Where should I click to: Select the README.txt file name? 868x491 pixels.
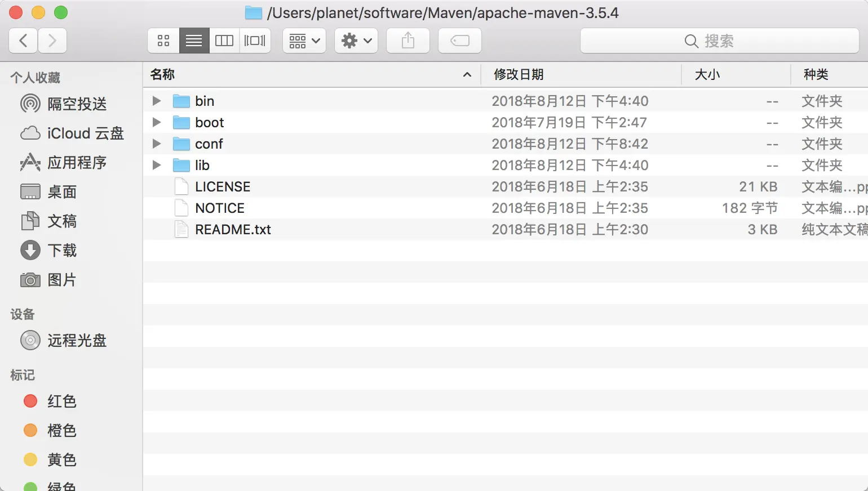tap(233, 229)
